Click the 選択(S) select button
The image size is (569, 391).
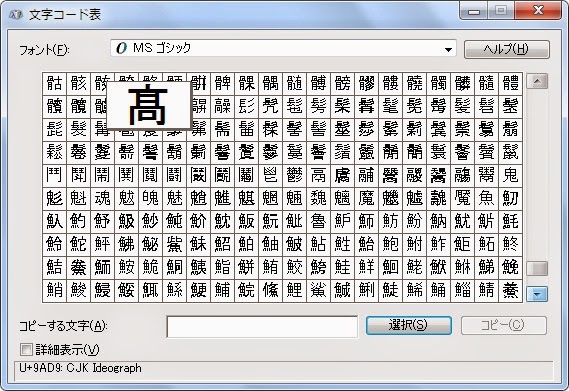pyautogui.click(x=409, y=325)
